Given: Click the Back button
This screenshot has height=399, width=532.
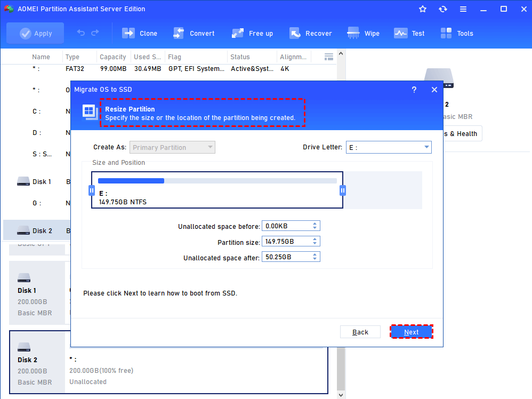Looking at the screenshot, I should (360, 332).
